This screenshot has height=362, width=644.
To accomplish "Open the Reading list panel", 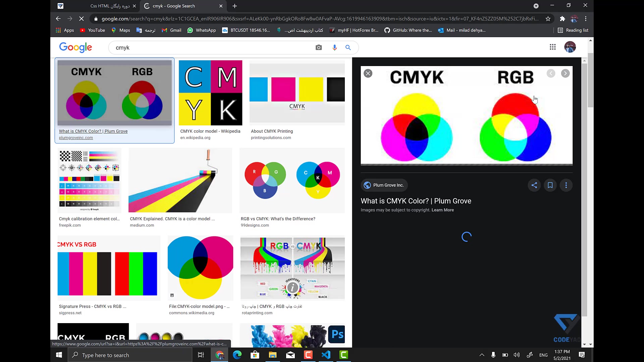I will click(x=573, y=30).
